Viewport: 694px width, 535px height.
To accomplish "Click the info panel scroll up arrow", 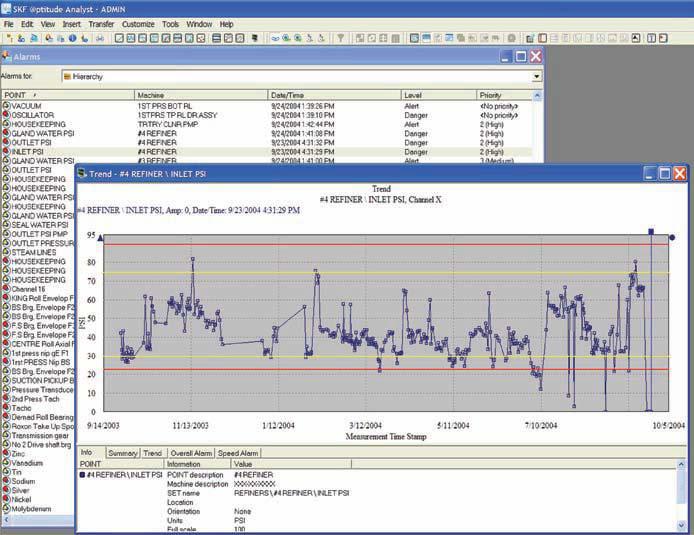I will [682, 464].
